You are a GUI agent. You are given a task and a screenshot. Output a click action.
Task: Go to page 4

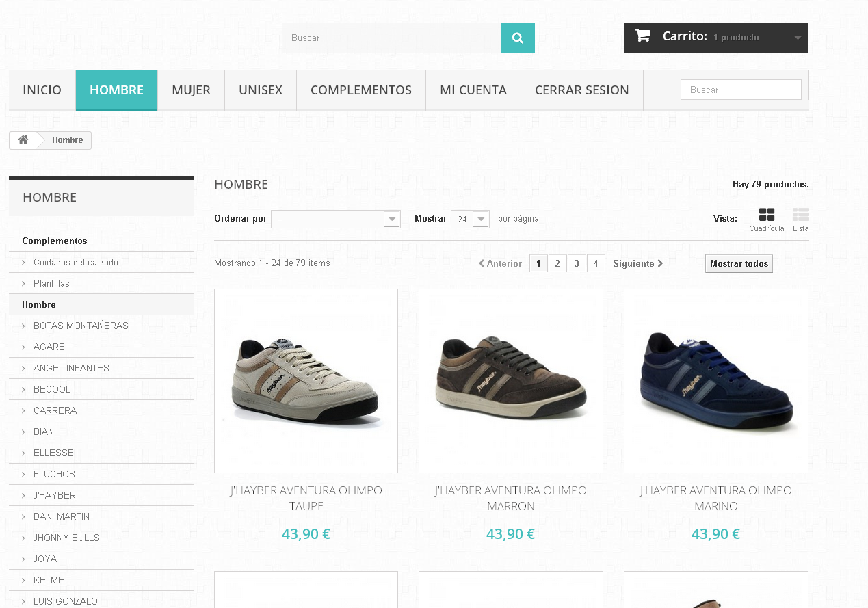coord(596,263)
